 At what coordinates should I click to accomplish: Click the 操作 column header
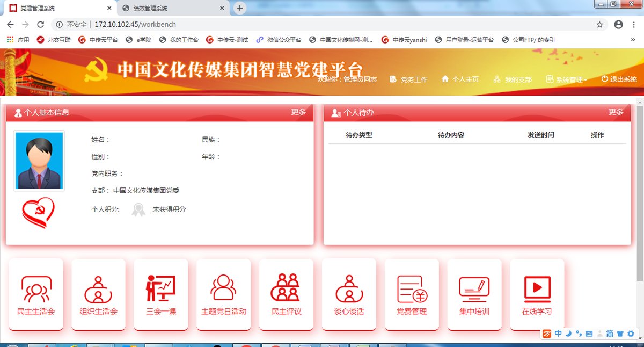click(597, 135)
